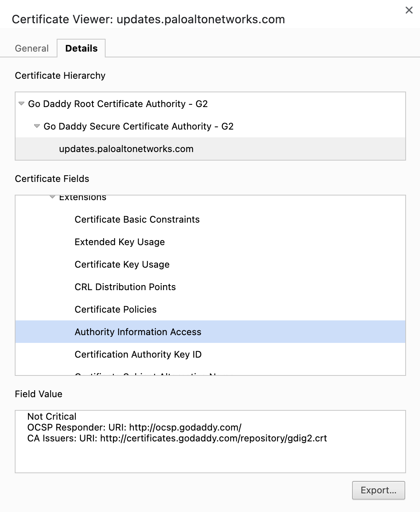420x512 pixels.
Task: Select the Extended Key Usage field
Action: pyautogui.click(x=120, y=242)
